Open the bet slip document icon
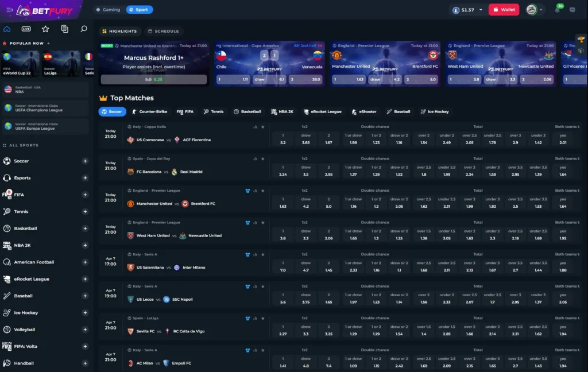This screenshot has height=372, width=588. click(64, 29)
